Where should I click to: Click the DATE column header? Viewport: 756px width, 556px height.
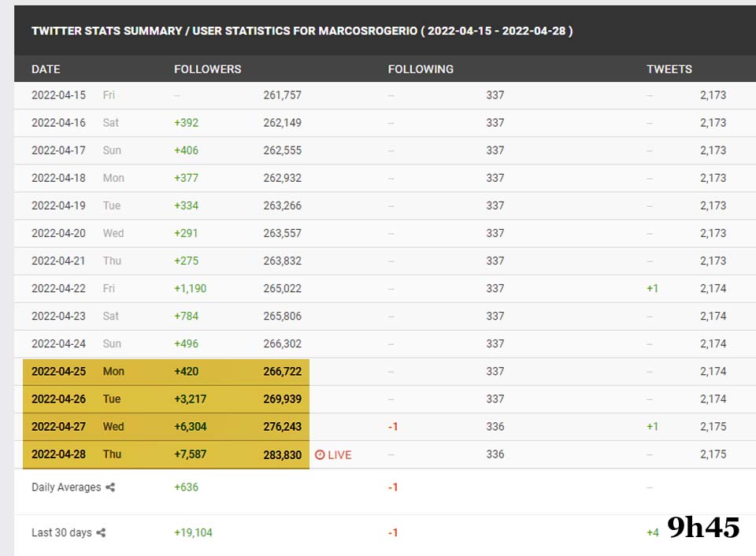point(46,69)
